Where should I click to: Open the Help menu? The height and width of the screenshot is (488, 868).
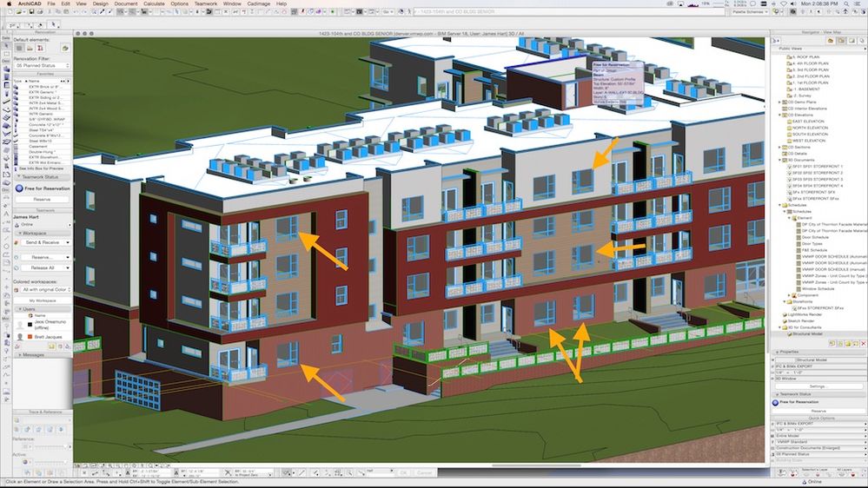(282, 3)
